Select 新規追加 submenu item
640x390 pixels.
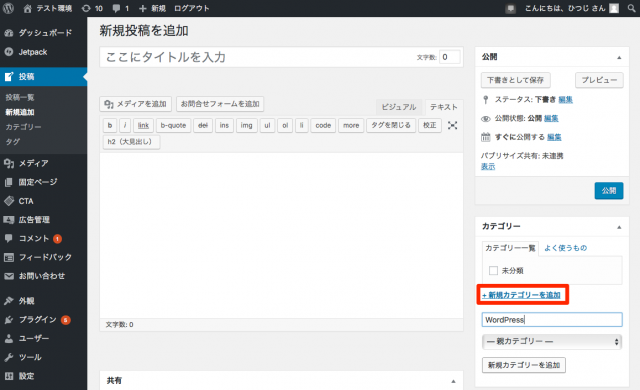point(20,112)
